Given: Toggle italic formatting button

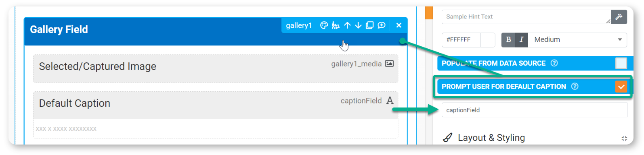Looking at the screenshot, I should click(521, 39).
